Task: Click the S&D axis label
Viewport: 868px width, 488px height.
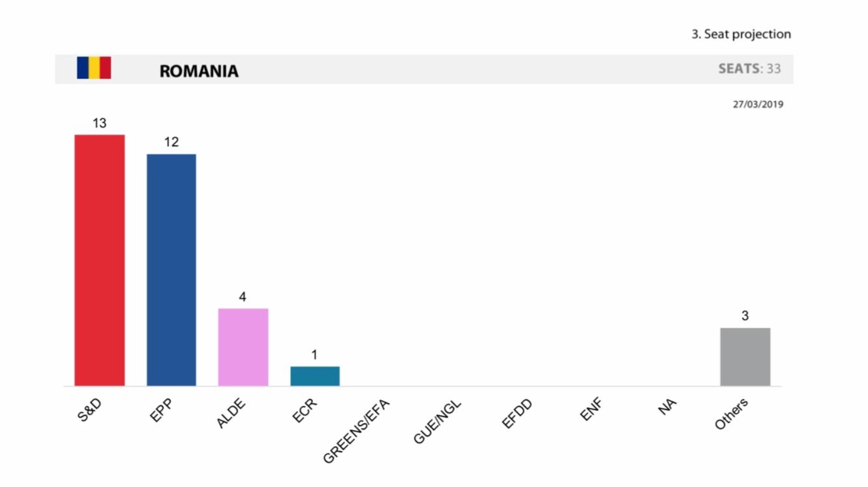Action: (x=90, y=410)
